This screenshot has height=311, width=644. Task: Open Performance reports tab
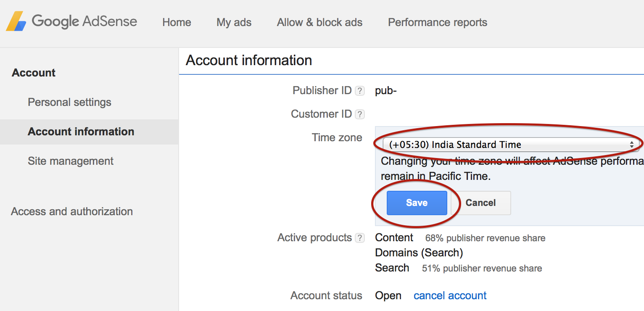click(x=438, y=22)
